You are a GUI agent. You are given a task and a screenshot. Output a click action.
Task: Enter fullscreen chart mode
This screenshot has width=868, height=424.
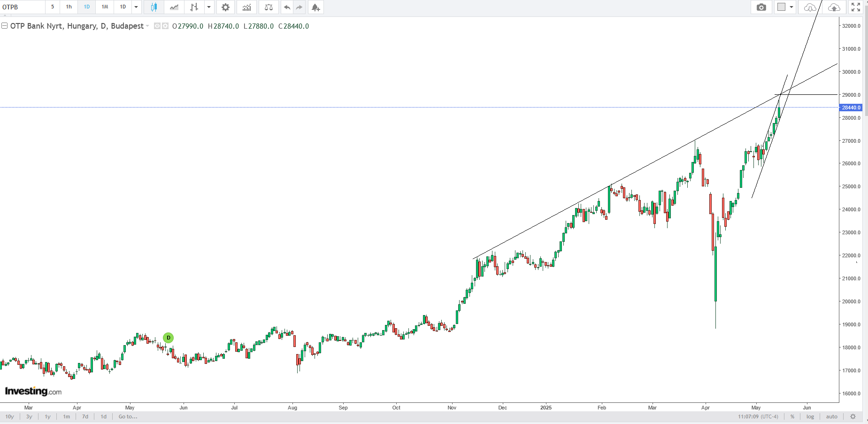point(856,7)
